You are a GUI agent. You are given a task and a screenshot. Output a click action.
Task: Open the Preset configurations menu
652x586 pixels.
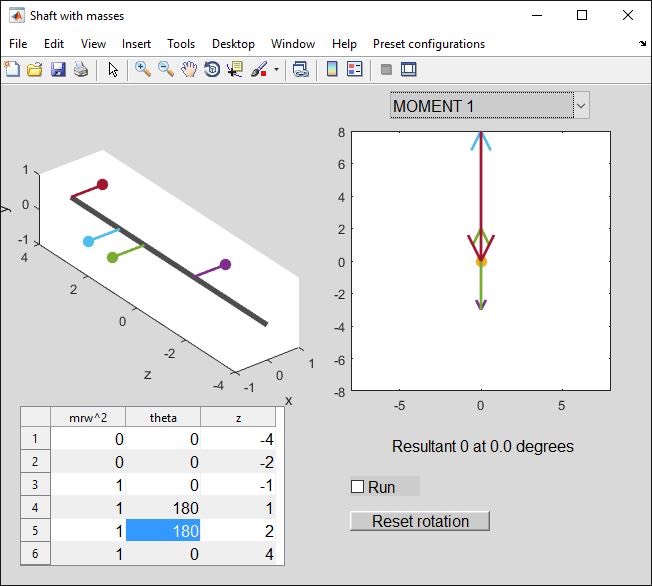pyautogui.click(x=428, y=44)
